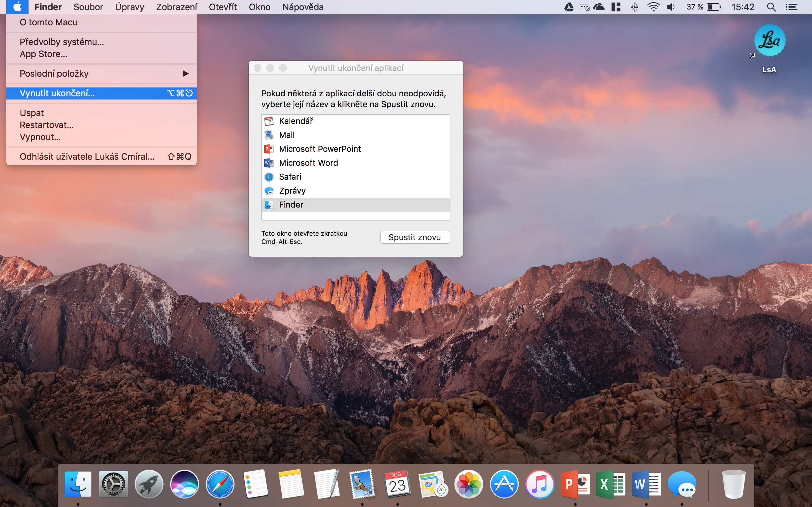
Task: Click the Spustit znovu button
Action: point(415,237)
